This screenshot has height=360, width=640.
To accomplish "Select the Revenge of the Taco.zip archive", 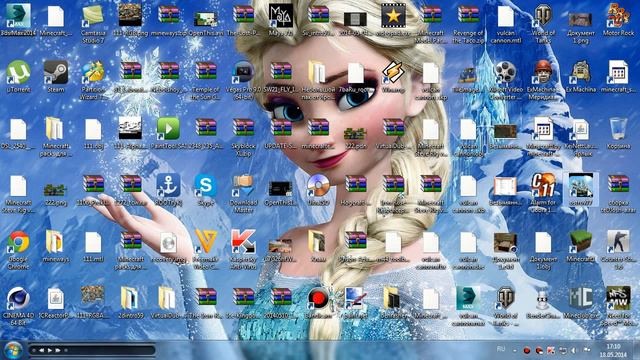I will click(x=468, y=24).
